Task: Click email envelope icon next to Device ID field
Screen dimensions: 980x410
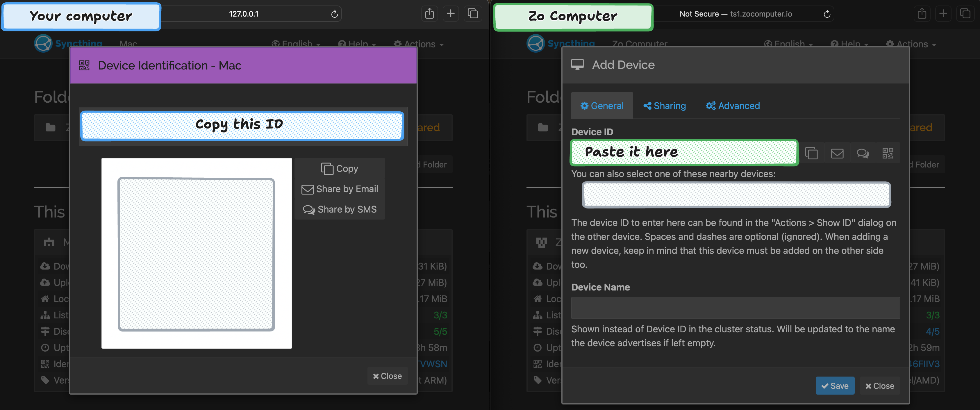Action: click(x=837, y=153)
